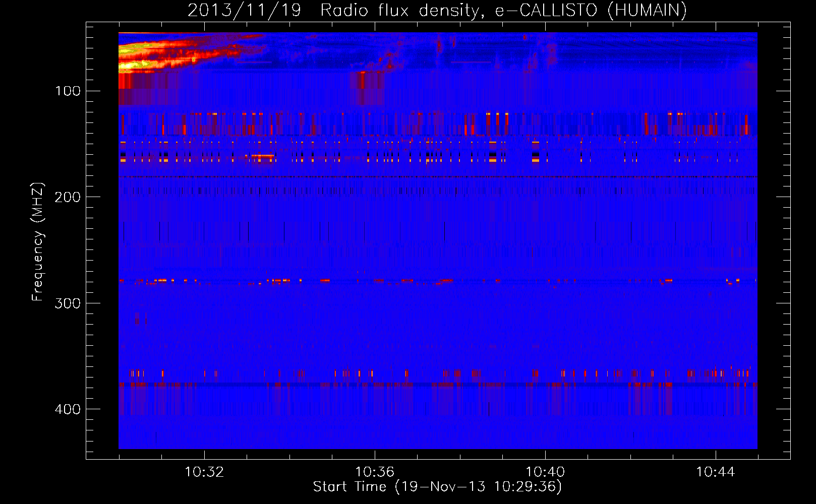Click the "Frequency (MHZ)" y-axis label
The height and width of the screenshot is (504, 816).
coord(38,241)
